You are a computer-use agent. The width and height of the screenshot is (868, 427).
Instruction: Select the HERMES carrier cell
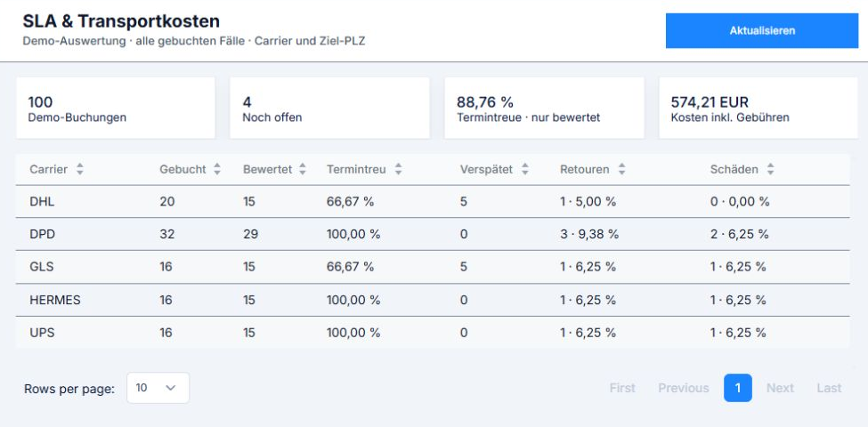[x=55, y=300]
